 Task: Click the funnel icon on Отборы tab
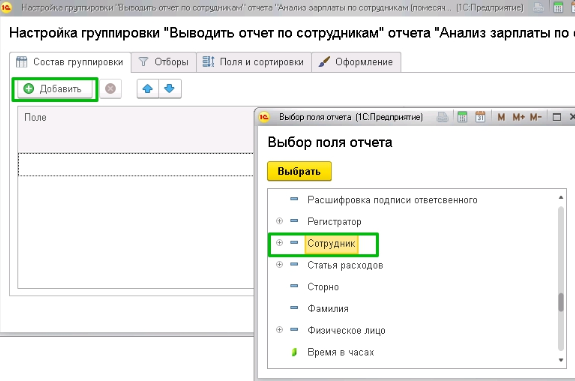143,62
